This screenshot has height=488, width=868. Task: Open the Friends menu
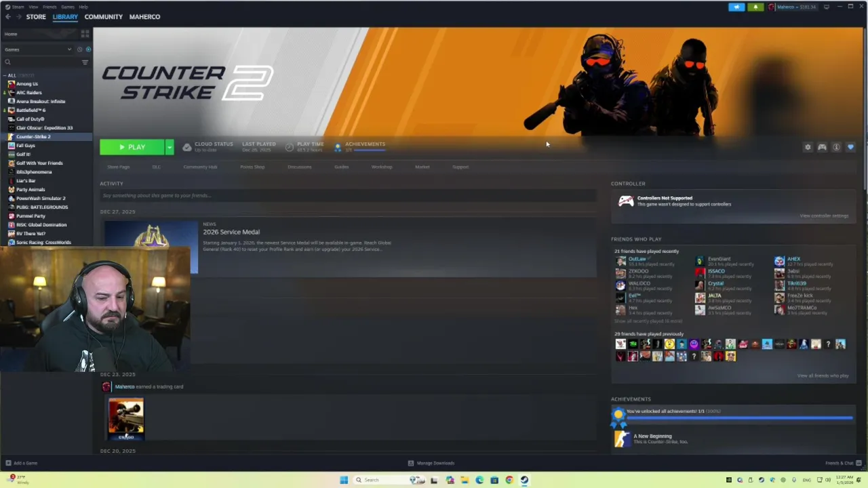click(x=50, y=7)
